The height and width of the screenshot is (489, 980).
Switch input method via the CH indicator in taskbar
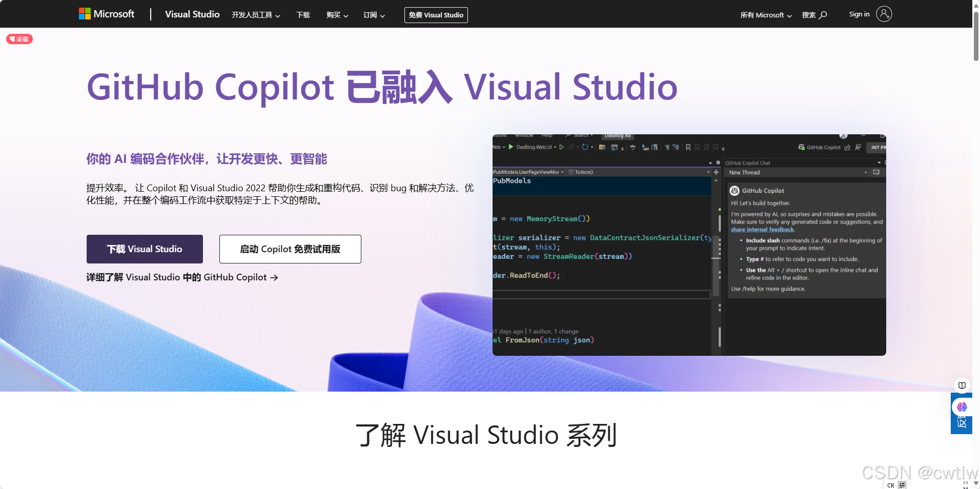[891, 485]
